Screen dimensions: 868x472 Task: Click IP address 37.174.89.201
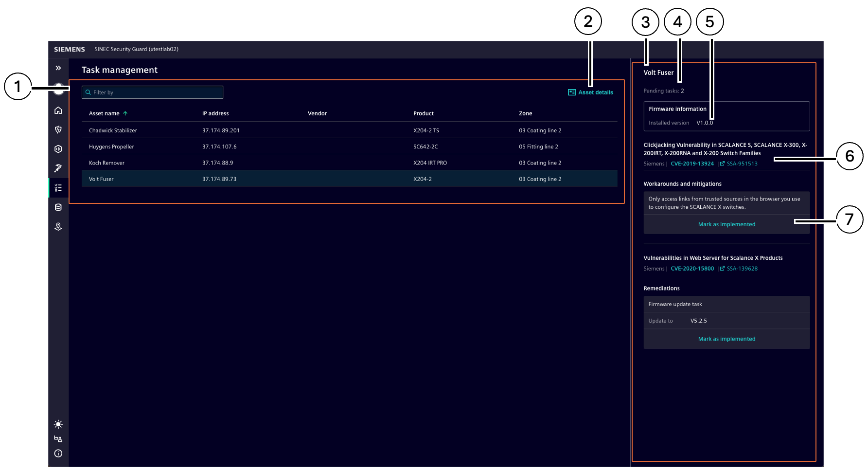[221, 130]
